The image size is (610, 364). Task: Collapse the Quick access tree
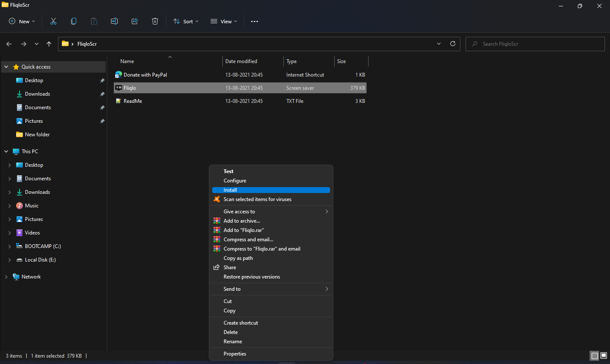point(6,67)
